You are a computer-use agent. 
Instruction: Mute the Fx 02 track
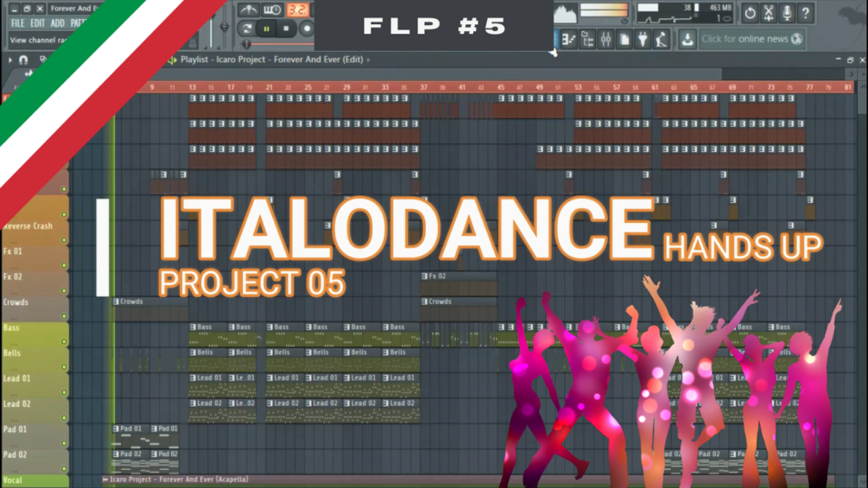(64, 291)
